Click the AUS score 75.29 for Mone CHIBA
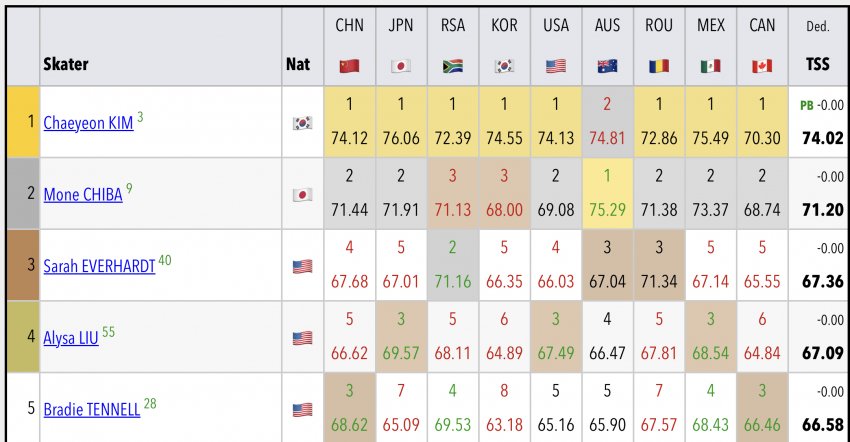This screenshot has width=850, height=442. pos(607,210)
